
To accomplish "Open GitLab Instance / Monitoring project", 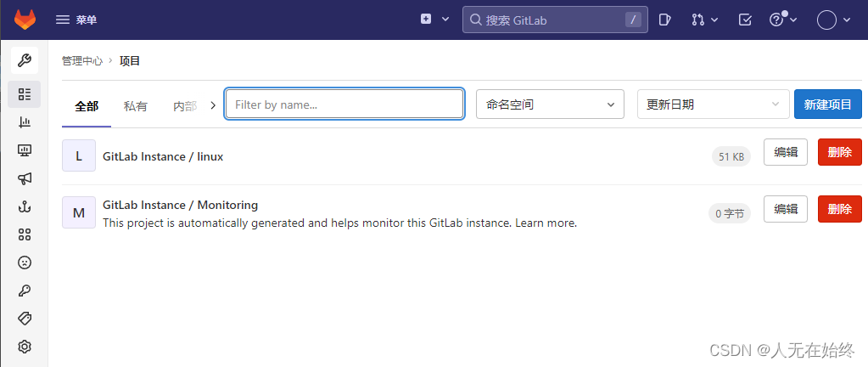I will click(x=180, y=205).
